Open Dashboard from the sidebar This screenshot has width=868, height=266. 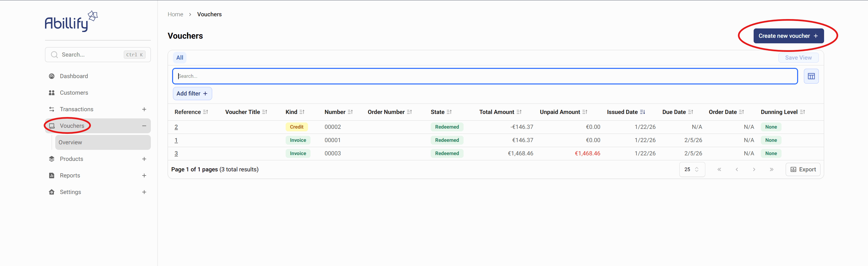click(74, 76)
